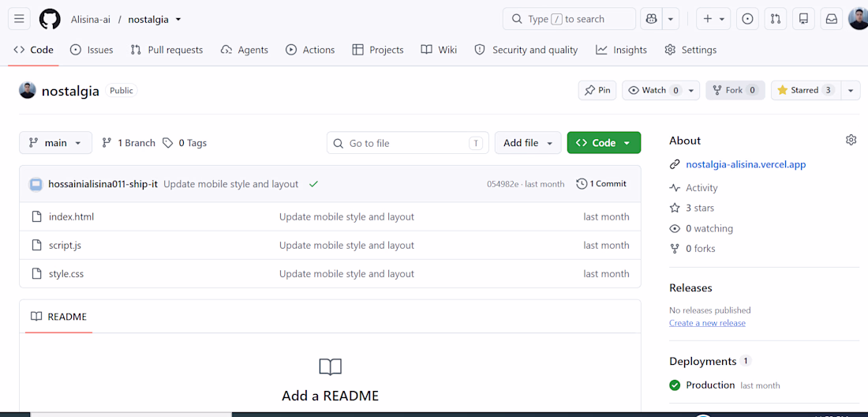Open the notifications inbox icon

tap(832, 19)
